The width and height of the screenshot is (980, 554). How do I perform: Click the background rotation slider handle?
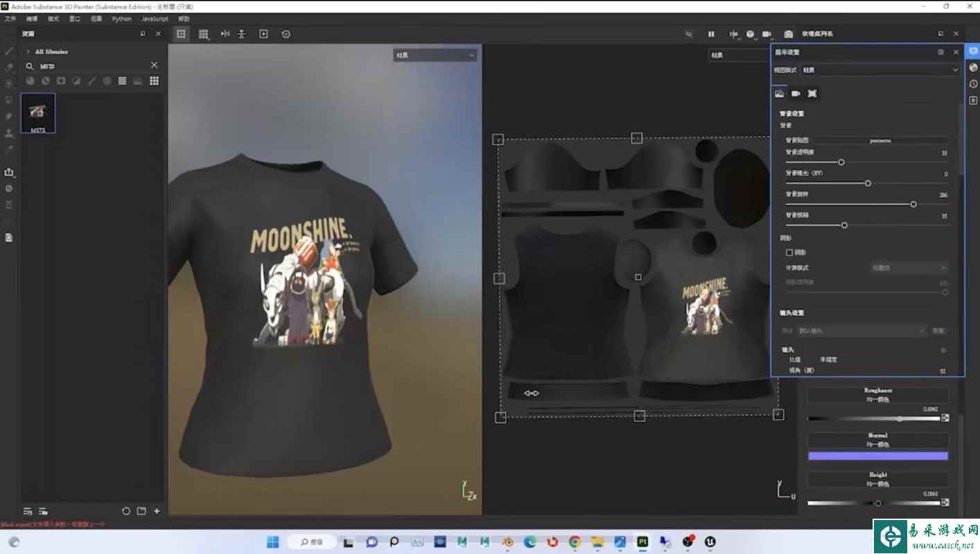pos(913,205)
